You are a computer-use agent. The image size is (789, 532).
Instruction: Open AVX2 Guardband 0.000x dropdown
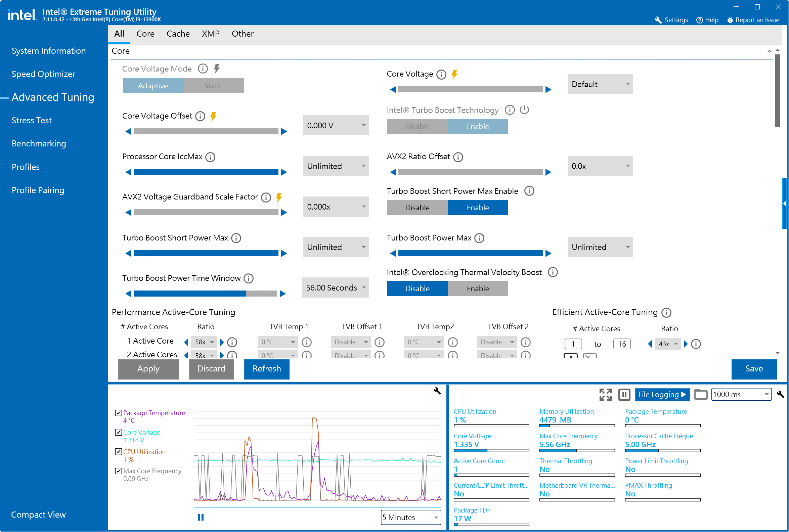(336, 207)
